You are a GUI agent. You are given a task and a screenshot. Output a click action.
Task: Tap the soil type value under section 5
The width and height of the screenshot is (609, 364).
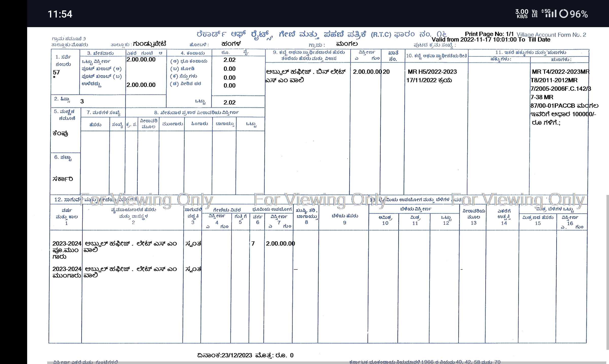click(60, 134)
